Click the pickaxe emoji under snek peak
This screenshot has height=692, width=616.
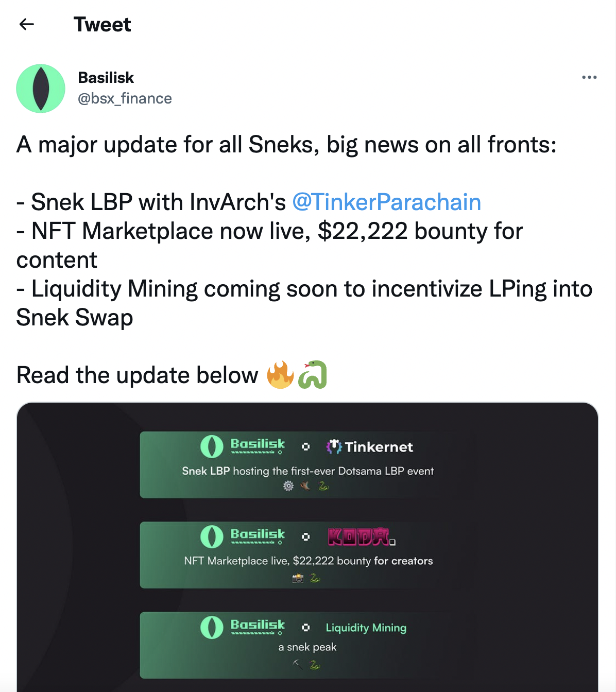(x=297, y=664)
